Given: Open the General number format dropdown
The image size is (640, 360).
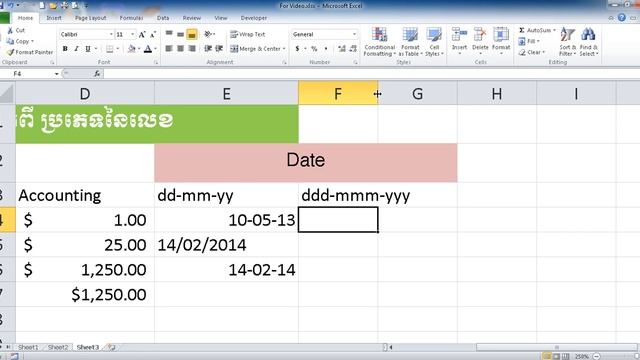Looking at the screenshot, I should click(354, 34).
